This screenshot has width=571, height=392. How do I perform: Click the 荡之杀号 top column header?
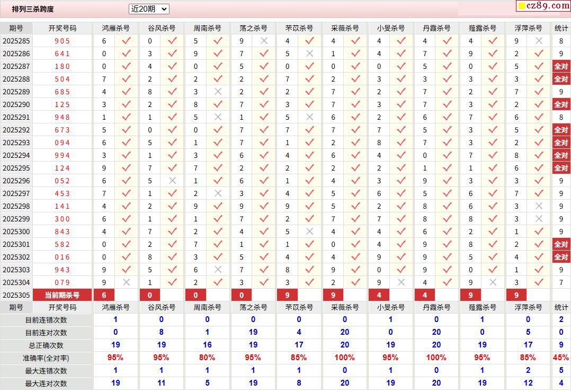253,29
